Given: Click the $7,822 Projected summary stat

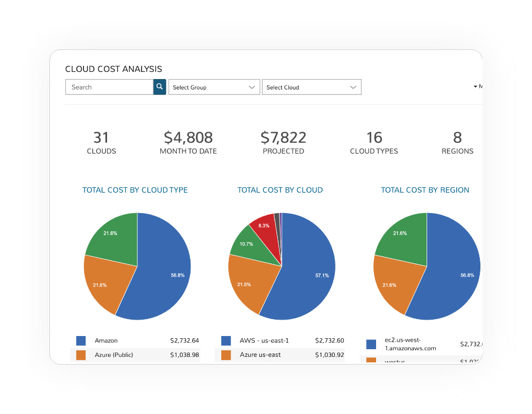Looking at the screenshot, I should click(x=283, y=142).
